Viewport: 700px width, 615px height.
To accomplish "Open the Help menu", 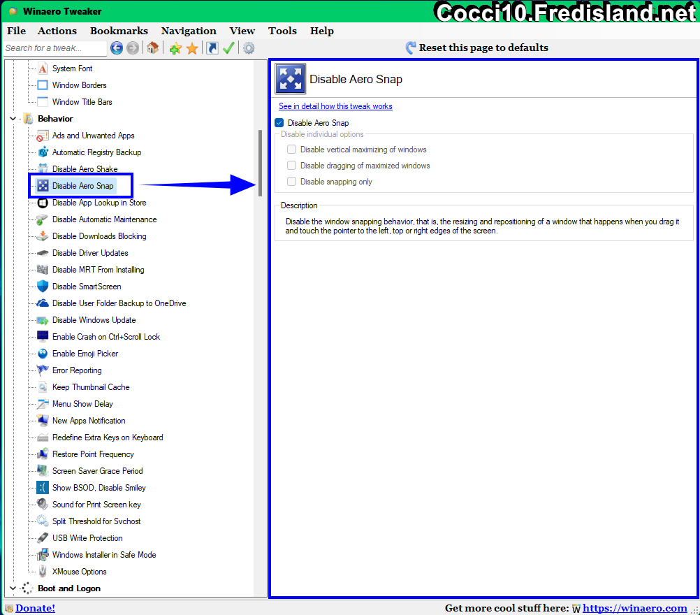I will (x=322, y=31).
